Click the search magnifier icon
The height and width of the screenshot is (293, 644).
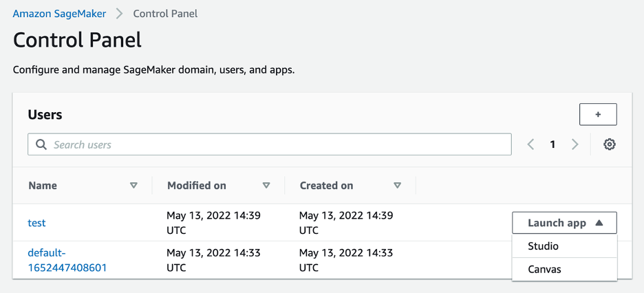coord(41,144)
